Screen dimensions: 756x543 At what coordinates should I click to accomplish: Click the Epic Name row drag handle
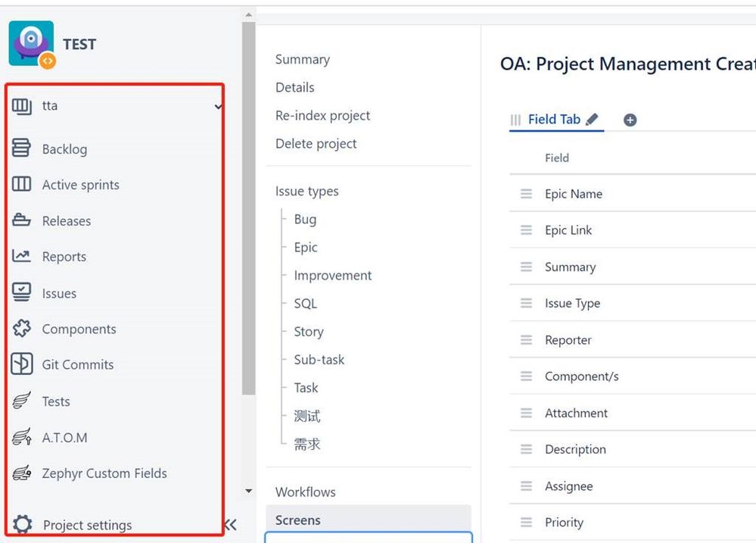[526, 194]
